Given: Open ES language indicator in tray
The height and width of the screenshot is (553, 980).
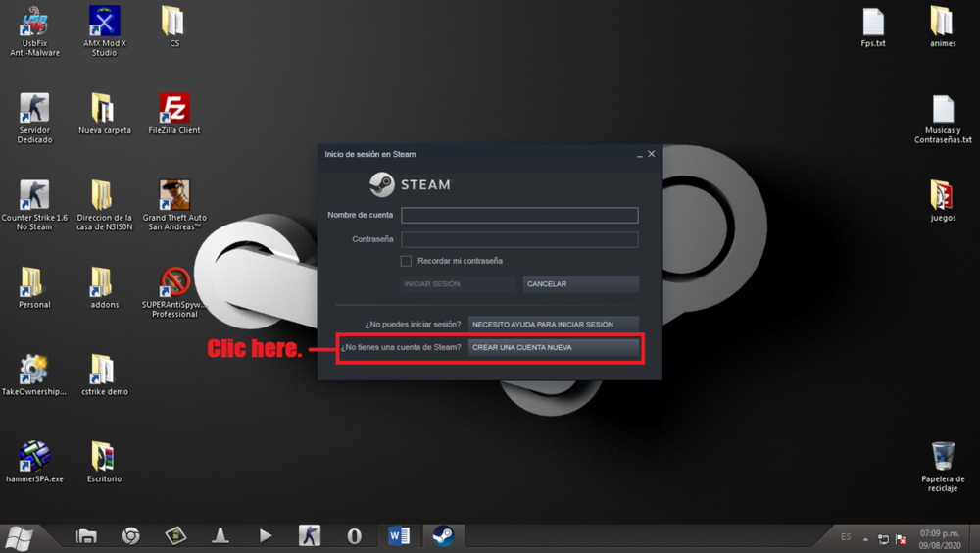Looking at the screenshot, I should (846, 537).
